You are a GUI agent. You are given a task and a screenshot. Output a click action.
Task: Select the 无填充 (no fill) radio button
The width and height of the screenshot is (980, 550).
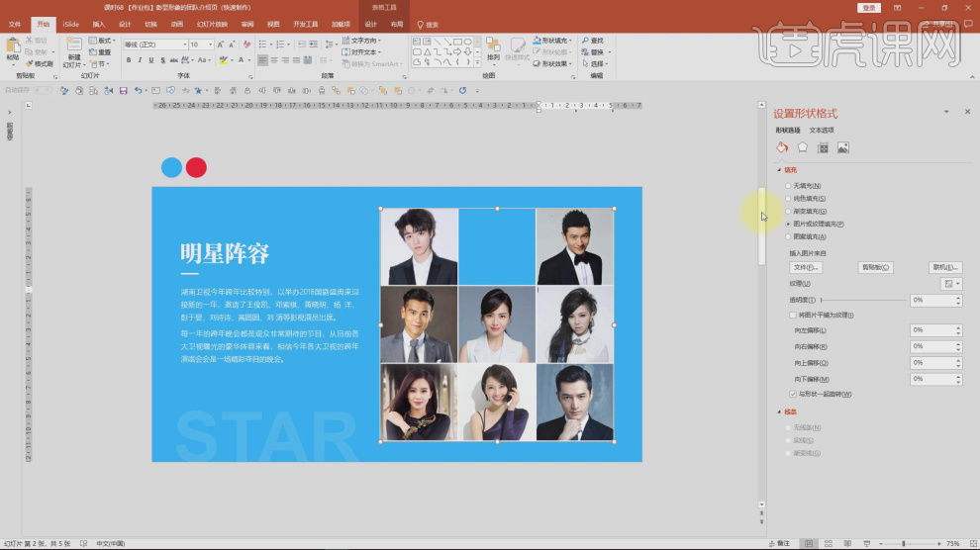point(788,186)
